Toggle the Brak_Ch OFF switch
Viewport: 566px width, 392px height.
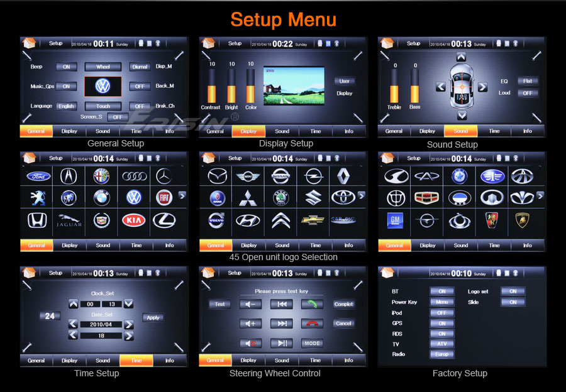point(140,106)
